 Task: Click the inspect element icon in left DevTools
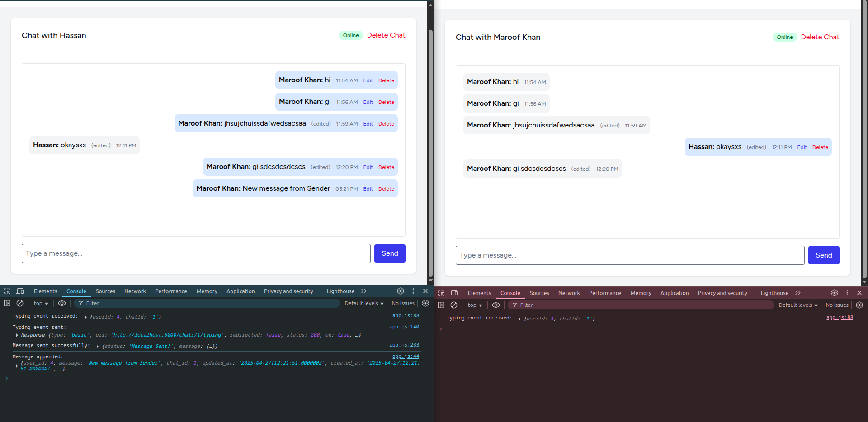(7, 291)
